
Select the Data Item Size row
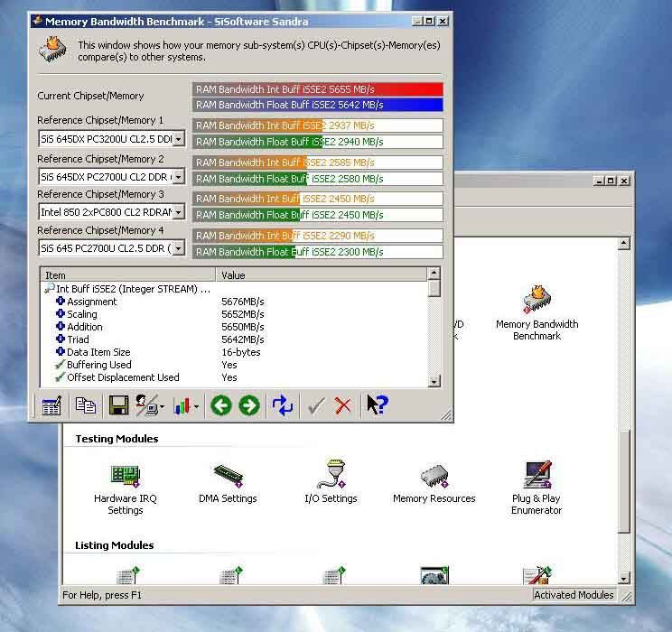tap(234, 352)
